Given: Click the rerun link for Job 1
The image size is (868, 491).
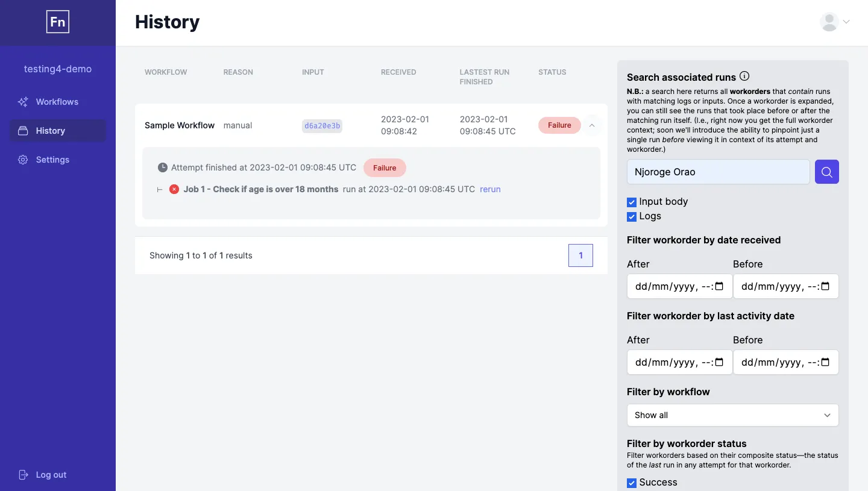Looking at the screenshot, I should (x=490, y=189).
